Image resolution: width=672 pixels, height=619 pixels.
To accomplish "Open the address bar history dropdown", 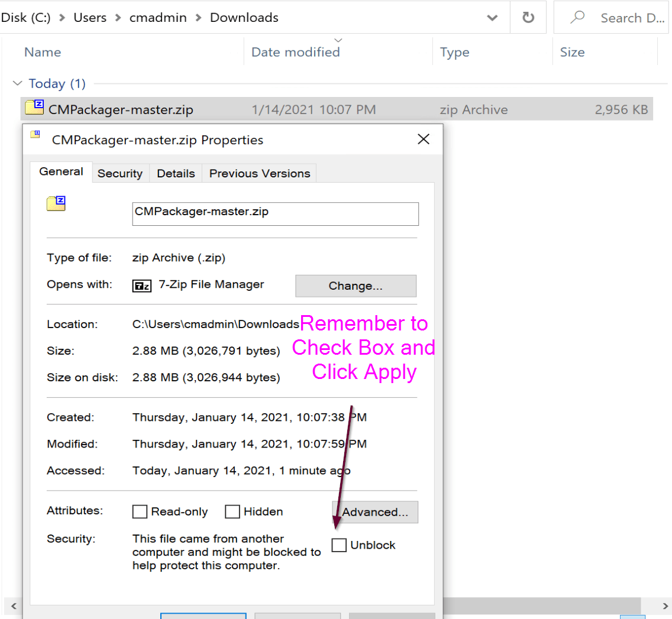I will (x=492, y=17).
